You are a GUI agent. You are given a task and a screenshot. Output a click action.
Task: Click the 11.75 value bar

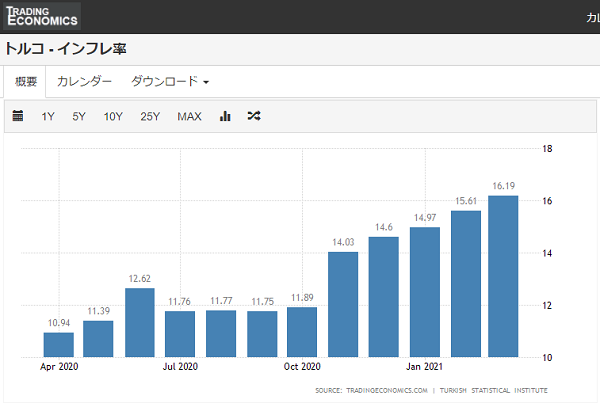(x=262, y=334)
